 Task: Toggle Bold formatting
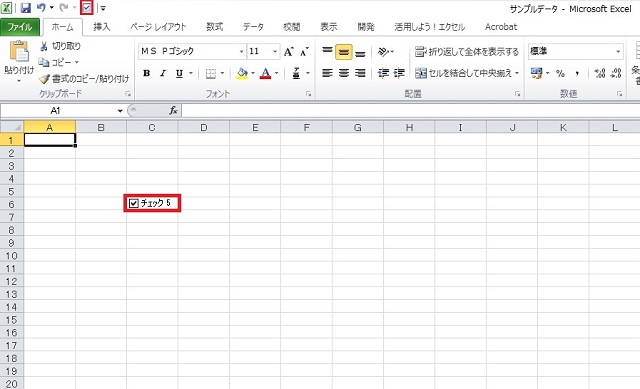(x=147, y=73)
